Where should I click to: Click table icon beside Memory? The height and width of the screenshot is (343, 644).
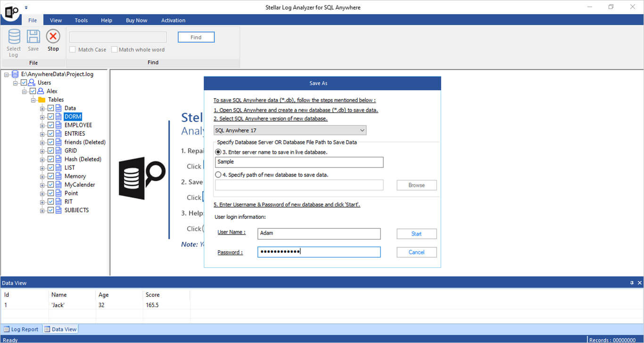tap(58, 176)
